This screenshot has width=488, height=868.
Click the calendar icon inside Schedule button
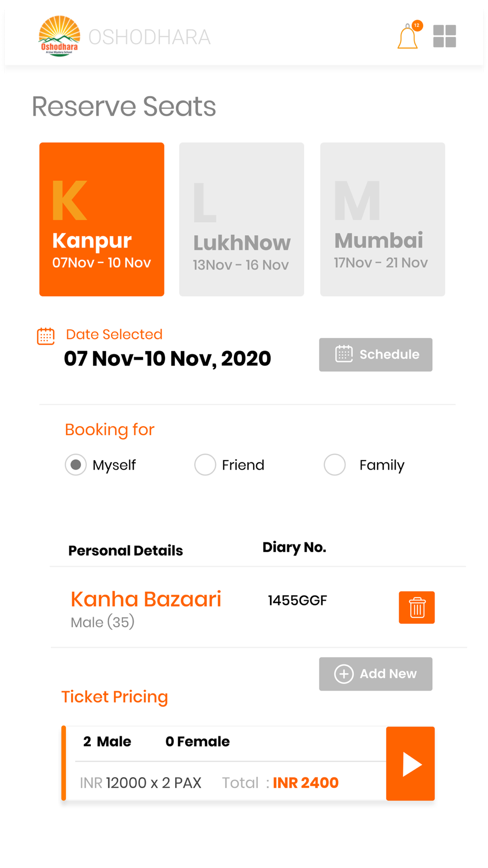point(344,354)
